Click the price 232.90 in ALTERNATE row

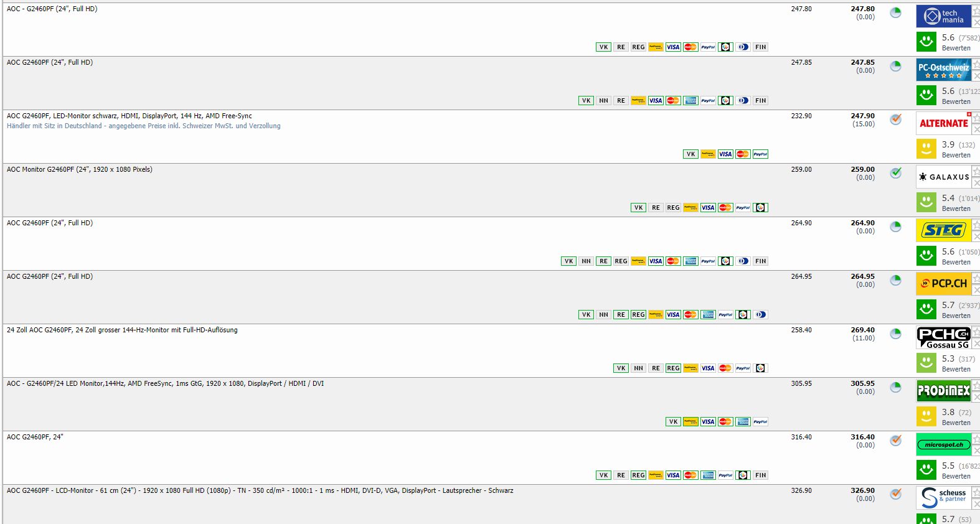click(x=801, y=116)
